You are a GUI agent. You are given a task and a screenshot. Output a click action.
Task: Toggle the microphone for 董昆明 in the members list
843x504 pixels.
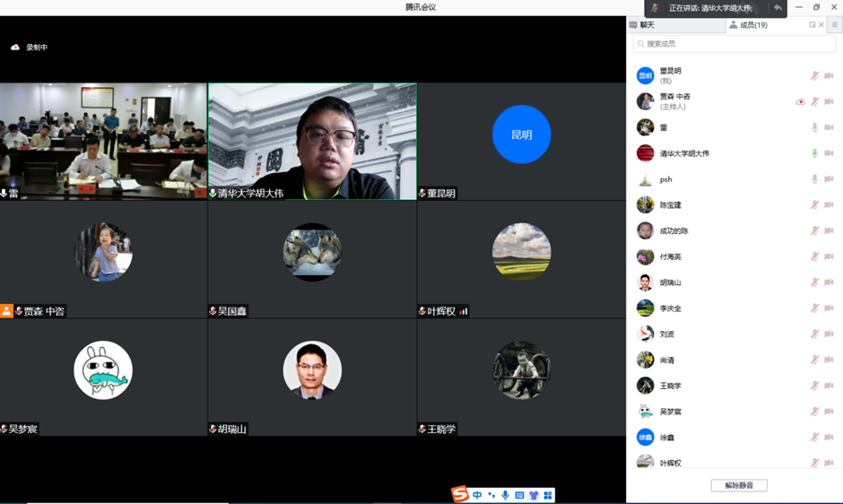point(815,76)
